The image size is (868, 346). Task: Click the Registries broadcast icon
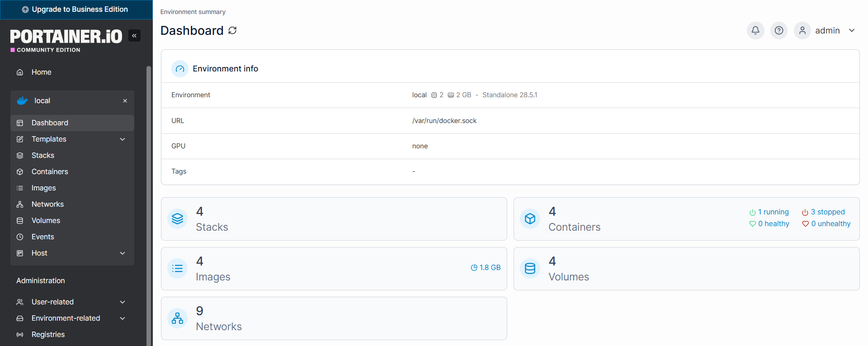[x=20, y=335]
